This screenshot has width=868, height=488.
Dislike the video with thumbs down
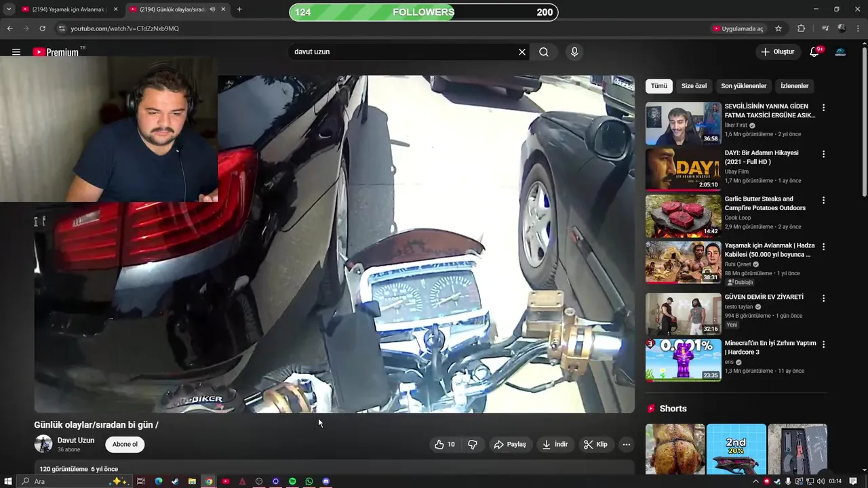(473, 445)
